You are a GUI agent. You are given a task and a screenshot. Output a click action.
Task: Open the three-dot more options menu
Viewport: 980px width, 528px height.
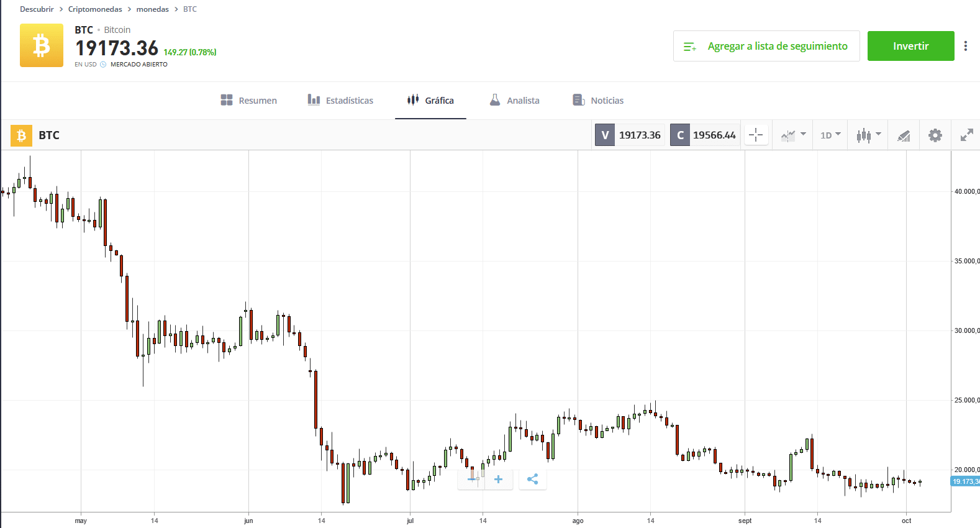(x=965, y=46)
